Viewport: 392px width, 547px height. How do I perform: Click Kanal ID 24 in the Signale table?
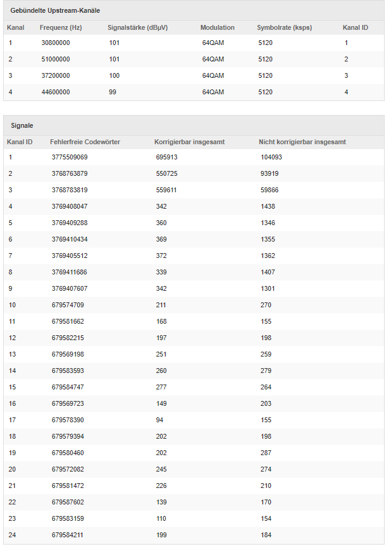tap(13, 535)
